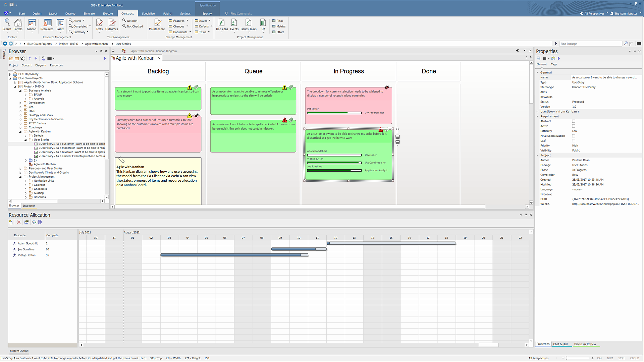Image resolution: width=644 pixels, height=362 pixels.
Task: Collapse the Requirement section in Properties
Action: [537, 116]
